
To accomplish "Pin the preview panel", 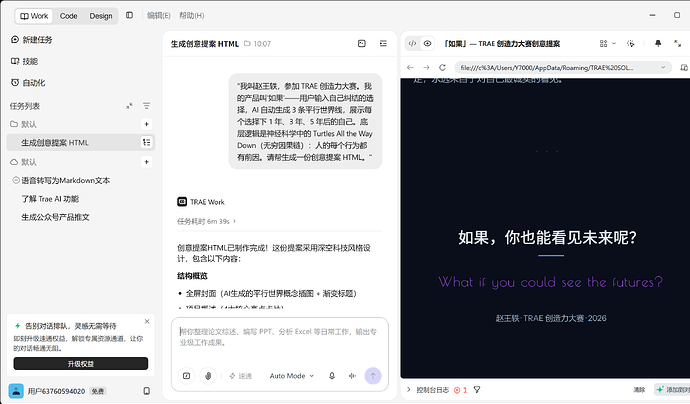I will point(658,44).
